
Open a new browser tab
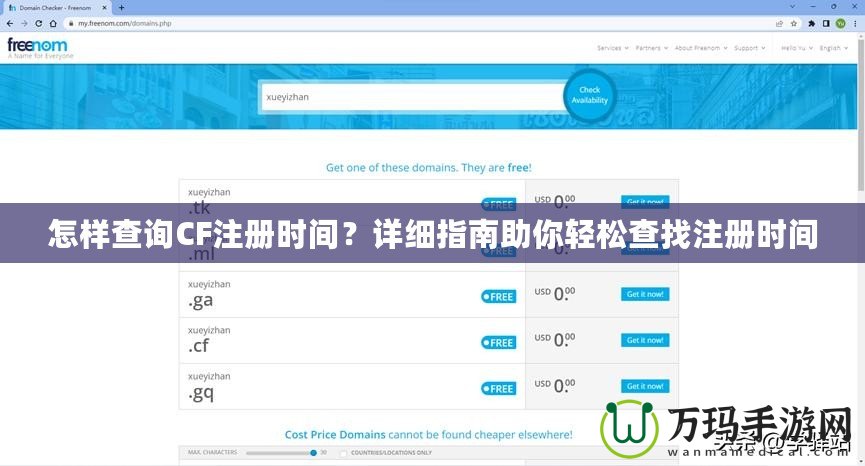click(121, 8)
